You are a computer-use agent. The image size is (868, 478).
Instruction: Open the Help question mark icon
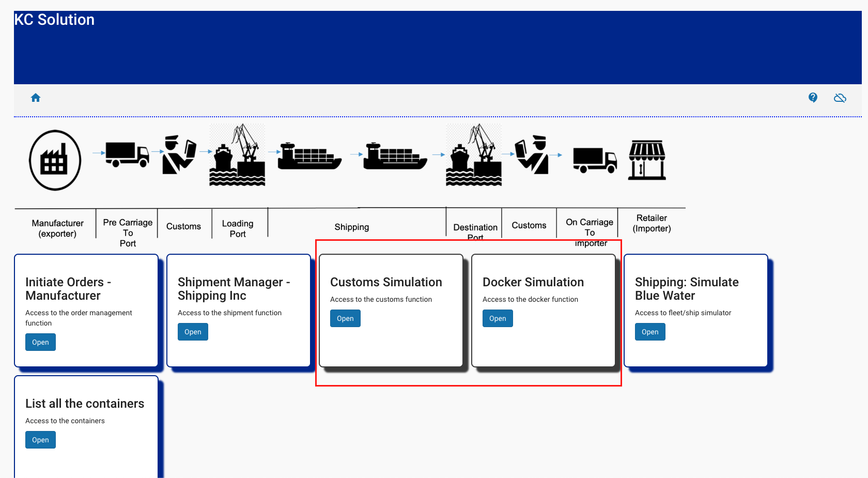tap(813, 98)
